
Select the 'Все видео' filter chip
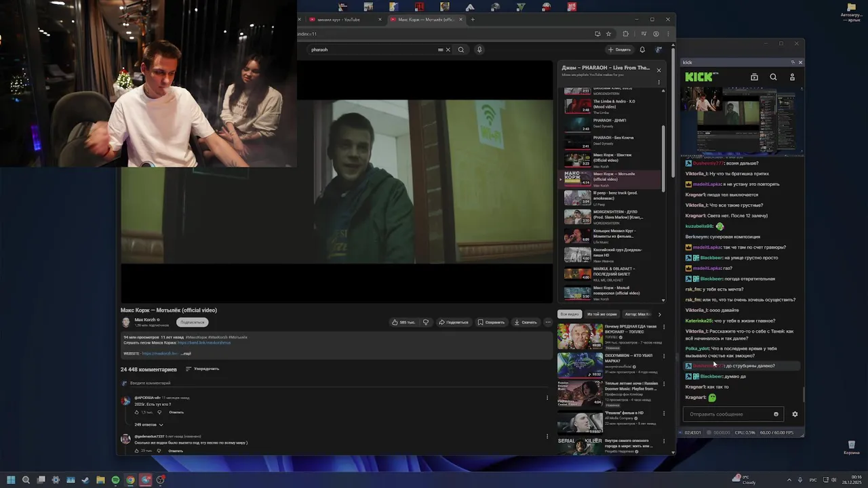coord(569,314)
